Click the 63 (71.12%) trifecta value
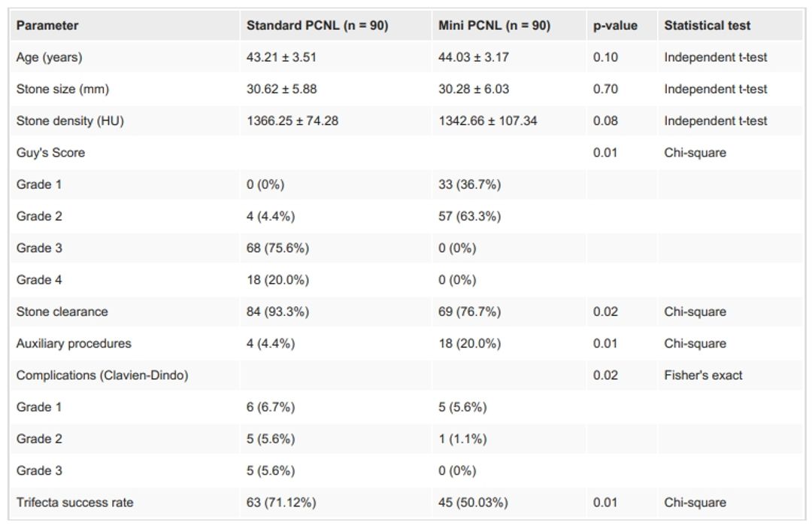 [x=281, y=502]
